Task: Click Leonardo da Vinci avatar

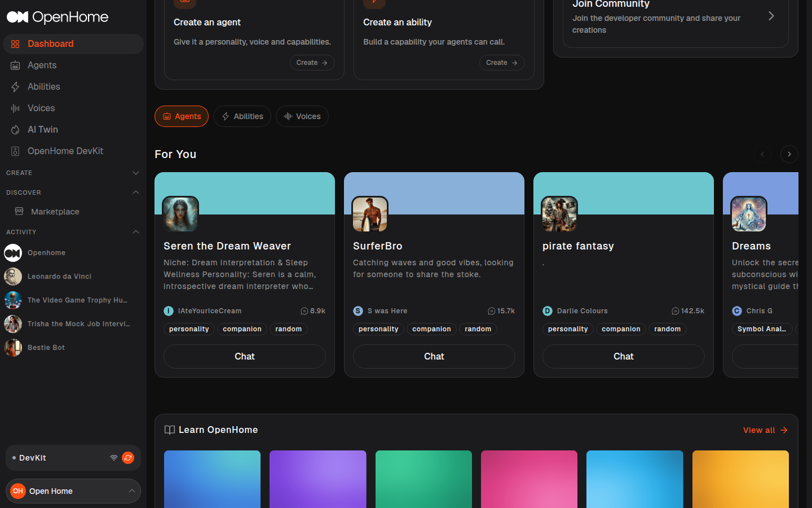Action: 13,277
